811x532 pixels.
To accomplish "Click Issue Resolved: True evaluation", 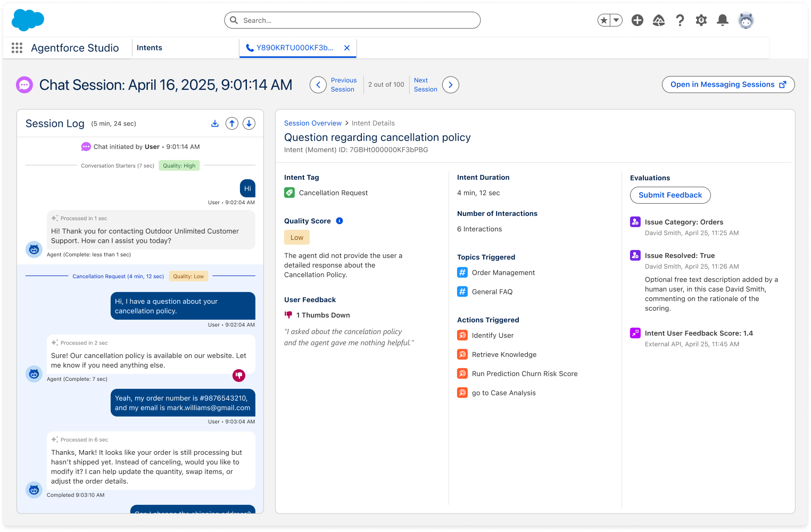I will pos(680,255).
